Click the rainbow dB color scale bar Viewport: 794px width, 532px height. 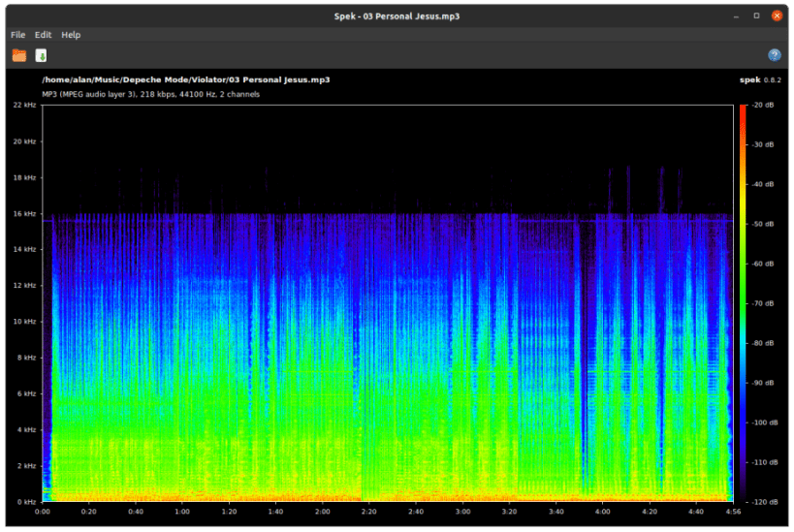point(743,303)
